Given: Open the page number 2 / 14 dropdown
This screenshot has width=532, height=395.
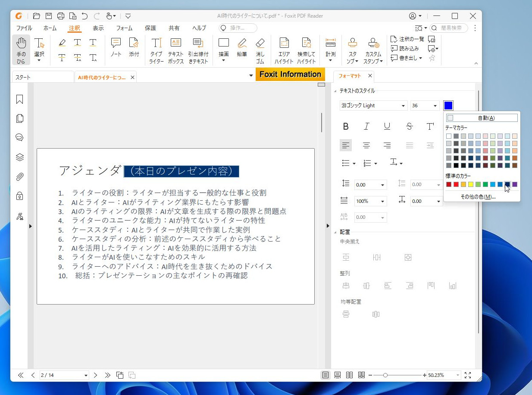Looking at the screenshot, I should tap(86, 376).
